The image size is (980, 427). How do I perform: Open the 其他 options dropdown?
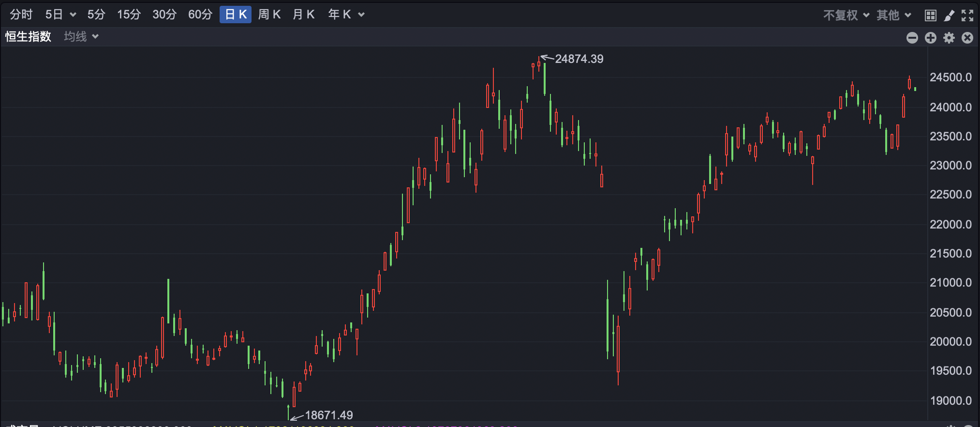point(894,15)
